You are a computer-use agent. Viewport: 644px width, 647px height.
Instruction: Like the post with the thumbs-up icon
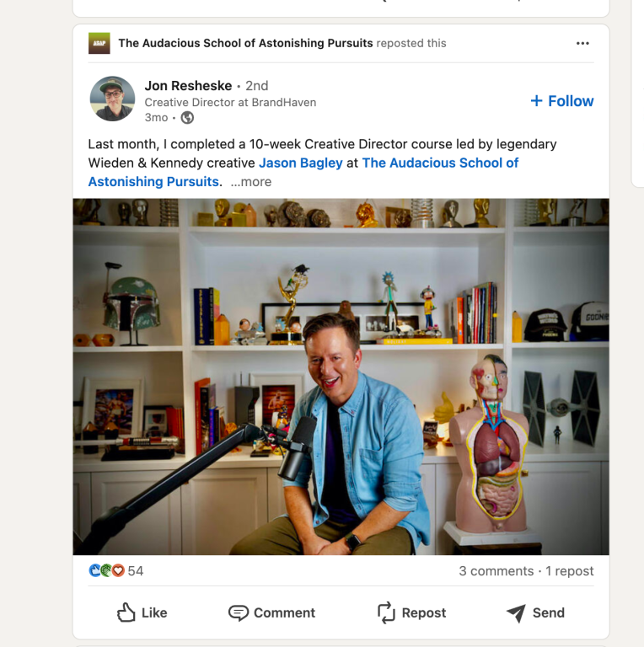(x=126, y=612)
